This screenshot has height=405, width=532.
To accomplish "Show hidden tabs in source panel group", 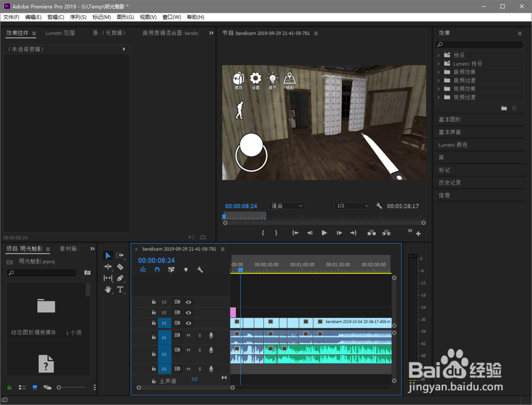I will (211, 33).
